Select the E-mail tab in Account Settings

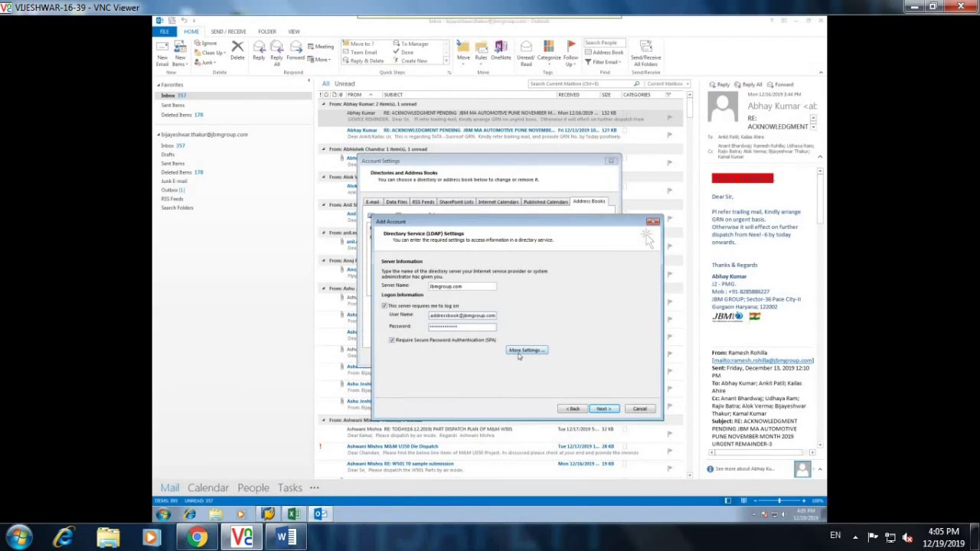pyautogui.click(x=372, y=202)
